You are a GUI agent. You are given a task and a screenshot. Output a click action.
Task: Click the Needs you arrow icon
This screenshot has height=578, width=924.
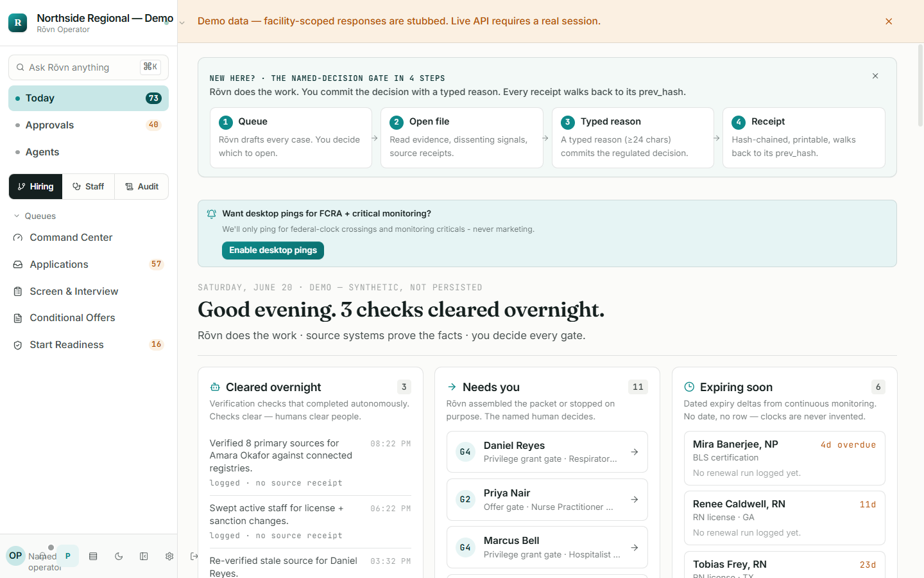(x=452, y=387)
